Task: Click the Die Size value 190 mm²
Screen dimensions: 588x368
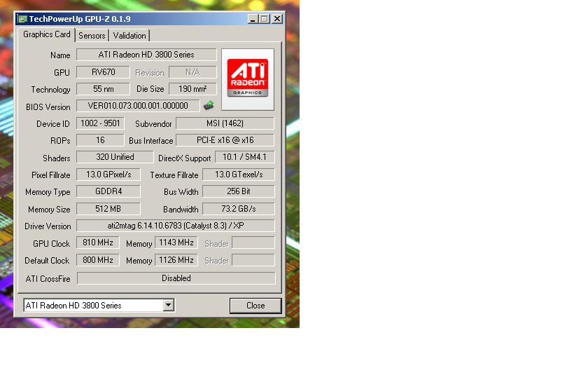Action: pyautogui.click(x=192, y=89)
